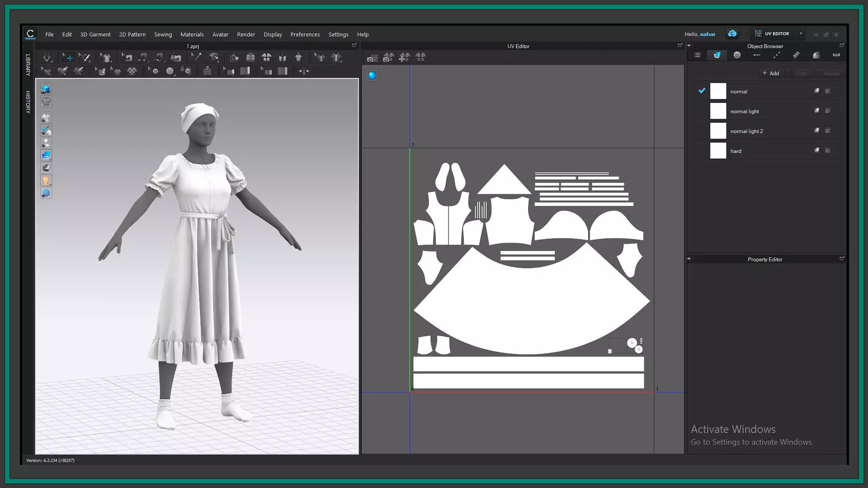
Task: Select the hard fabric white swatch
Action: (x=718, y=150)
